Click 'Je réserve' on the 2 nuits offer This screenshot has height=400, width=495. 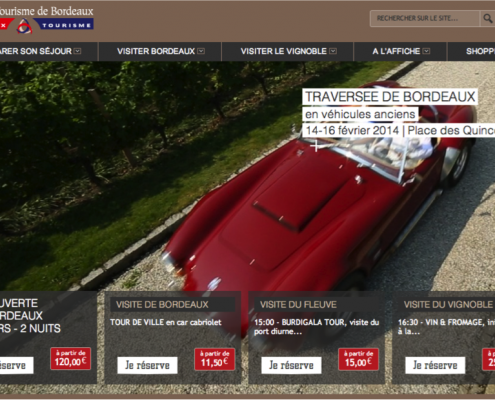click(17, 365)
